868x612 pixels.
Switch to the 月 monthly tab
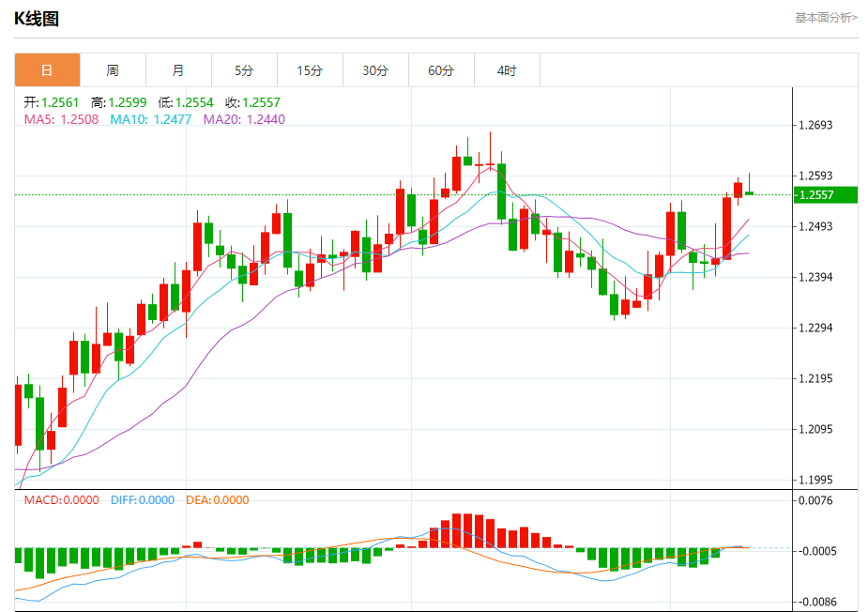click(x=178, y=70)
